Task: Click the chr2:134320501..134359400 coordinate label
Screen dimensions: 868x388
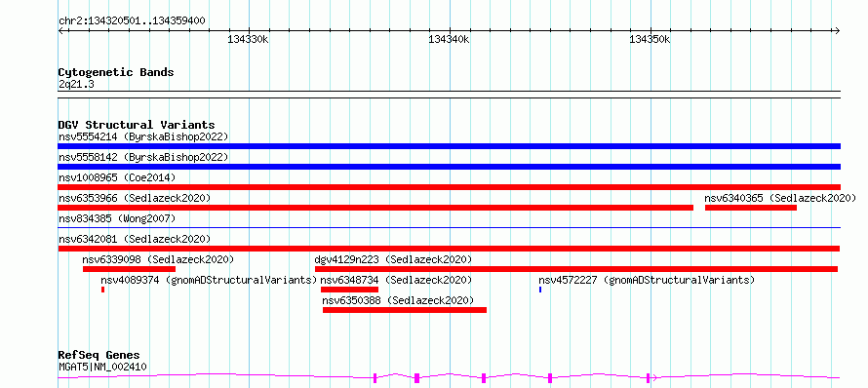Action: [x=132, y=21]
